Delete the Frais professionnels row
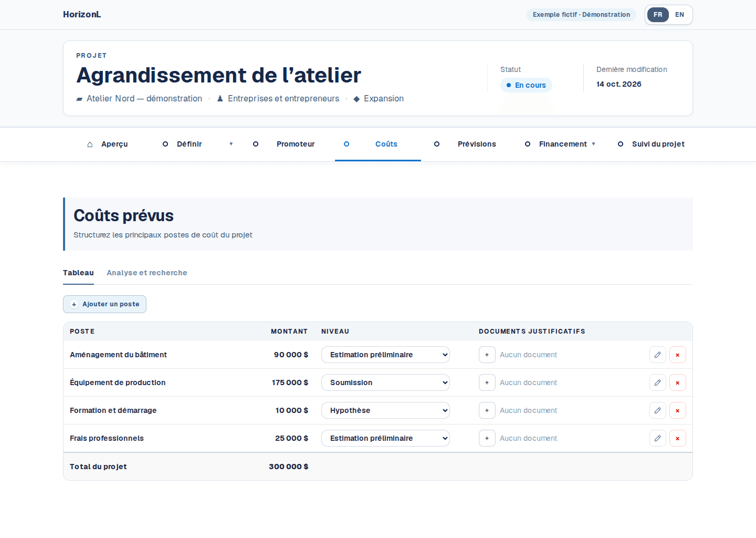 678,438
